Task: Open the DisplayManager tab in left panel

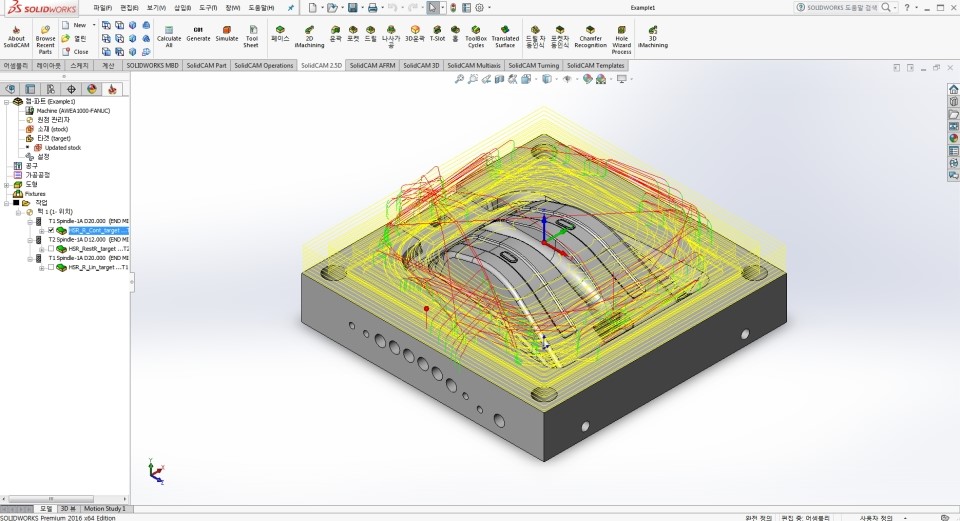Action: coord(92,89)
